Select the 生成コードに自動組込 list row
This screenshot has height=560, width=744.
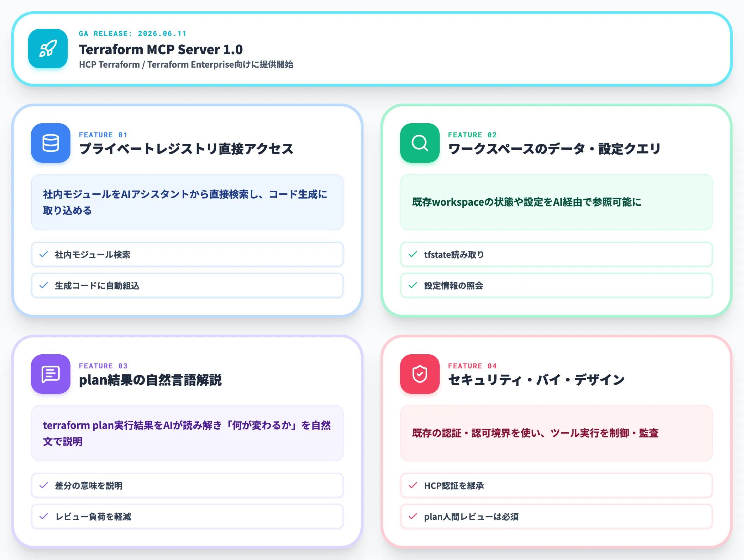pyautogui.click(x=187, y=285)
